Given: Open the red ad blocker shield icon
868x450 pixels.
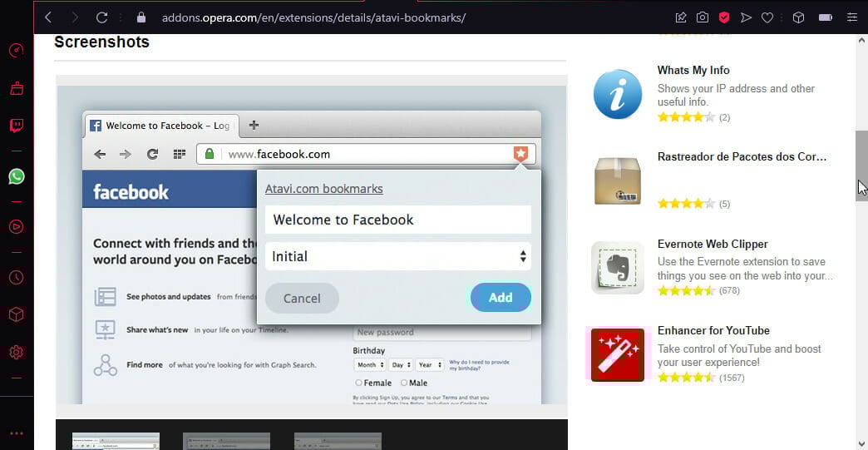Looking at the screenshot, I should coord(724,17).
